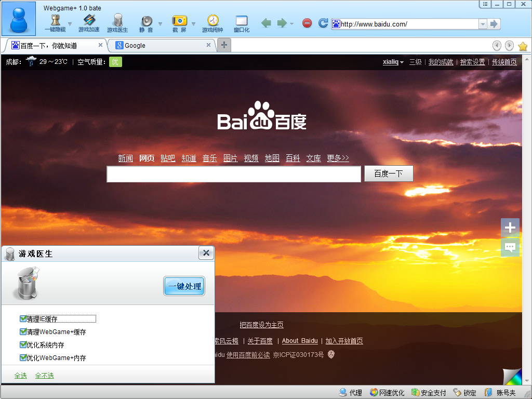
Task: Click the 把百度设为主页 link
Action: coord(262,325)
